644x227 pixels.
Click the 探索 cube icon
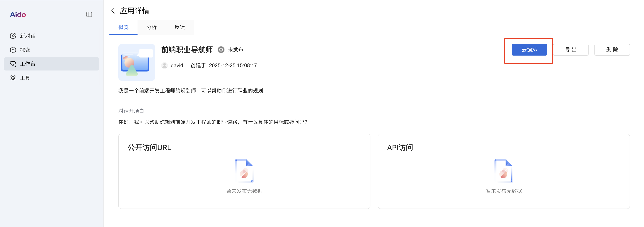pos(13,50)
